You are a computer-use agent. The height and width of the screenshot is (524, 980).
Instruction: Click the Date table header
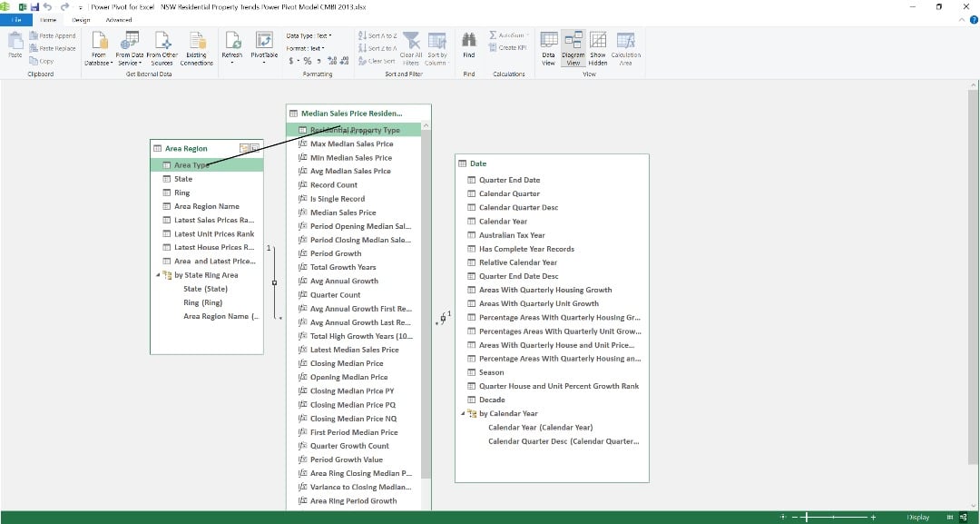pyautogui.click(x=552, y=163)
